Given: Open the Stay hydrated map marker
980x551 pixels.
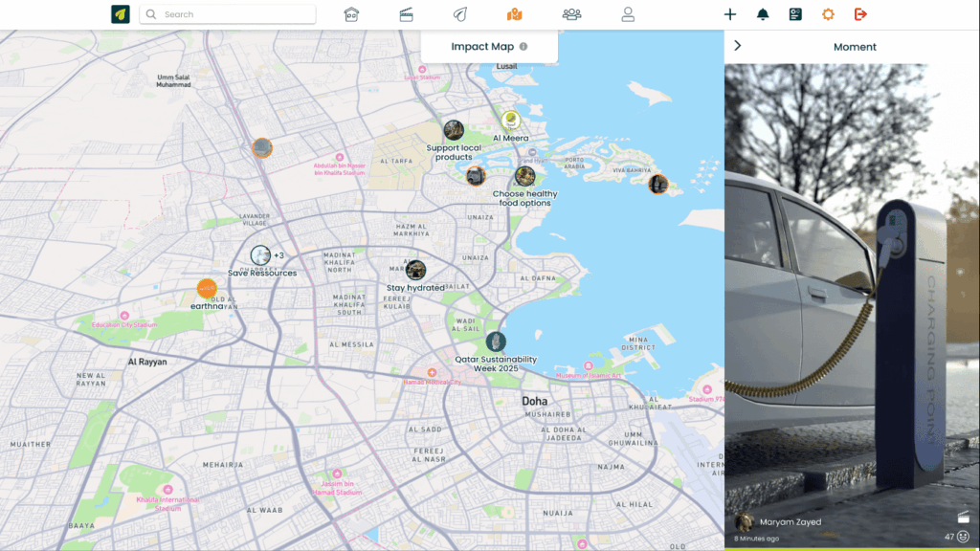Looking at the screenshot, I should click(x=415, y=270).
